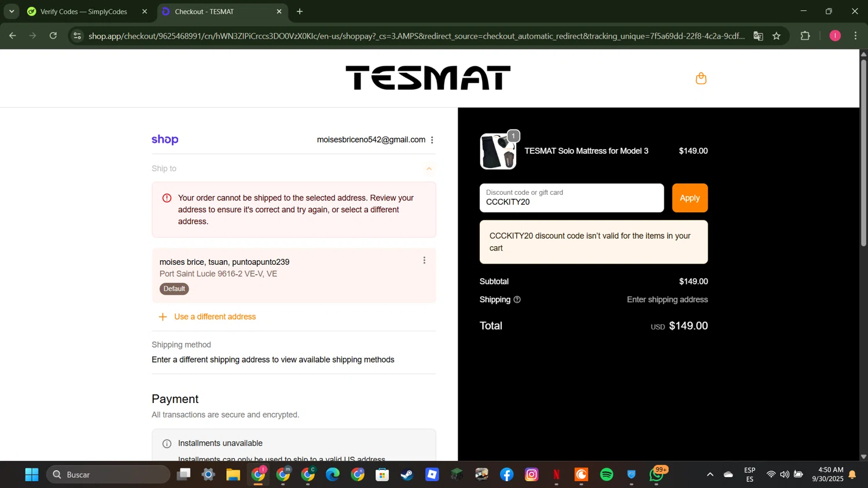Screen dimensions: 868x488
Task: Click the Enter shipping address text
Action: (x=667, y=300)
